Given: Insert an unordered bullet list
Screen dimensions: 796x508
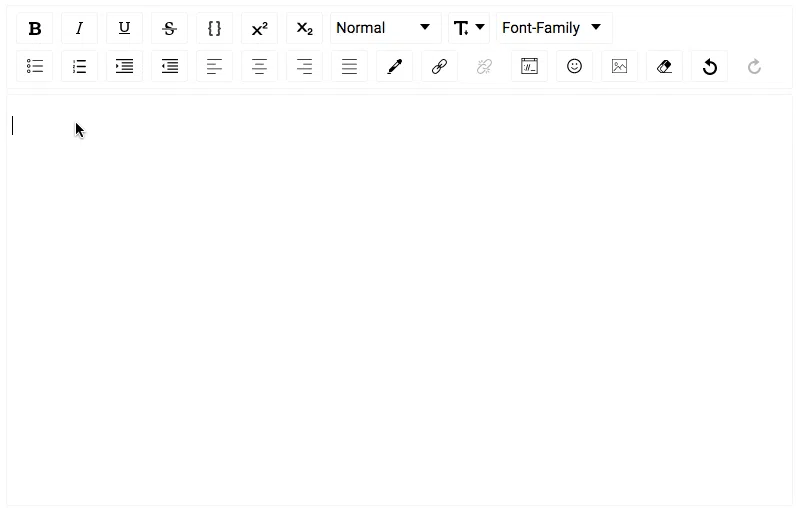Looking at the screenshot, I should [x=35, y=66].
